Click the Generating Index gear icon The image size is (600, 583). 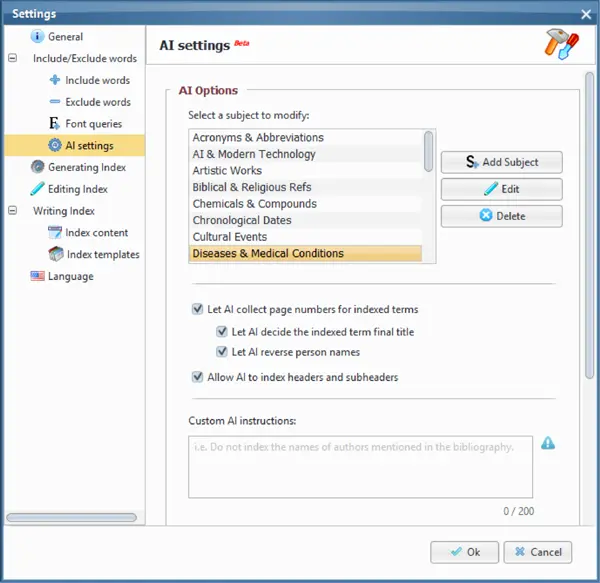coord(38,167)
